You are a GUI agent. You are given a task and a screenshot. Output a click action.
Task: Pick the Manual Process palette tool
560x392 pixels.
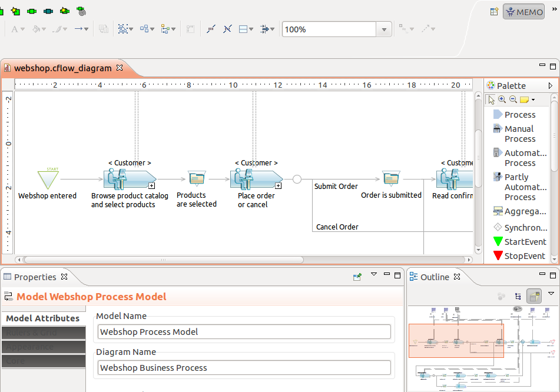[x=515, y=134]
